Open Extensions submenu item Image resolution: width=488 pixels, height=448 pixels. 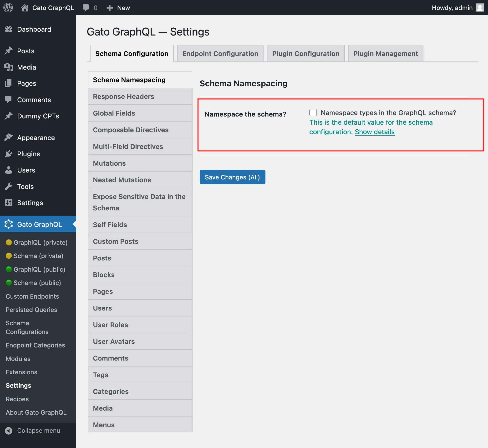(22, 372)
